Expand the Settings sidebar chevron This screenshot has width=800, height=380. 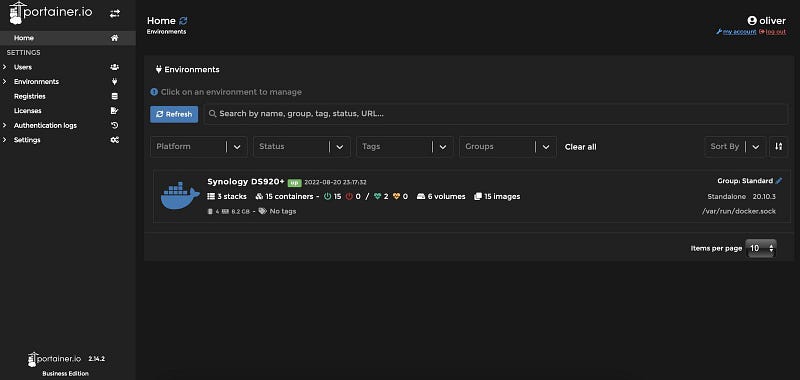pyautogui.click(x=4, y=140)
